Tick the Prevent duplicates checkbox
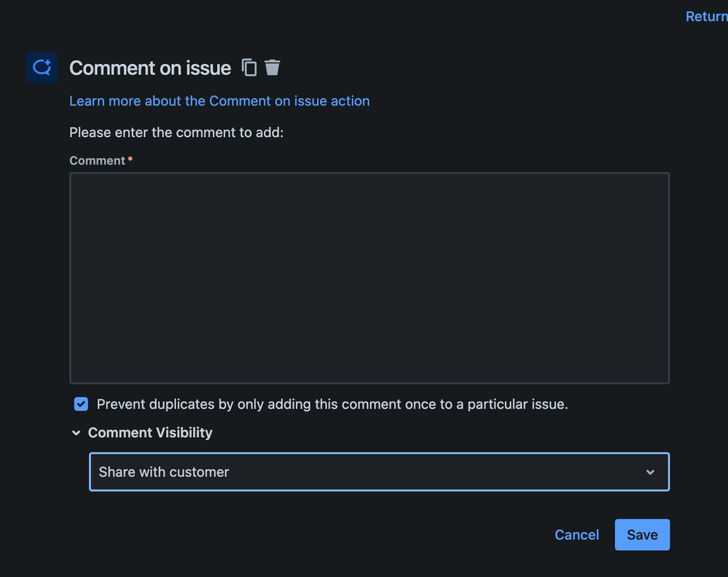 [x=81, y=404]
